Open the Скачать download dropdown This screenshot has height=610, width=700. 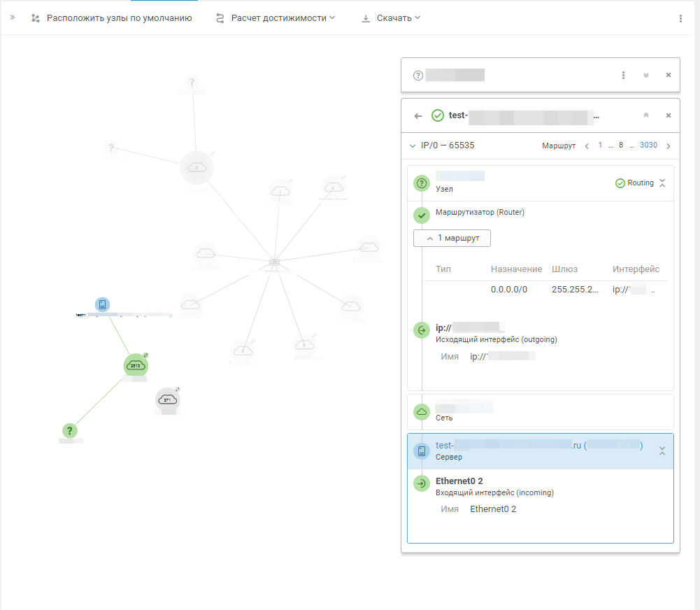(391, 18)
